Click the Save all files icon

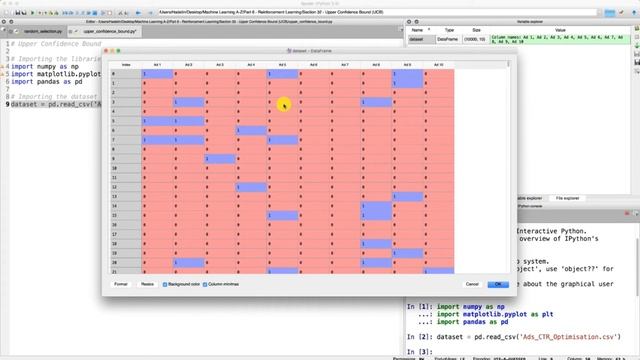pyautogui.click(x=24, y=13)
